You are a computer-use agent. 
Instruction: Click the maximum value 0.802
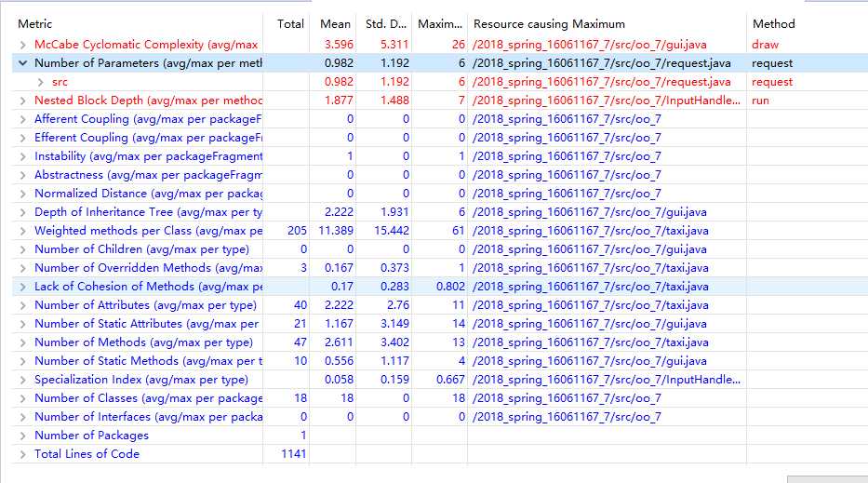450,287
